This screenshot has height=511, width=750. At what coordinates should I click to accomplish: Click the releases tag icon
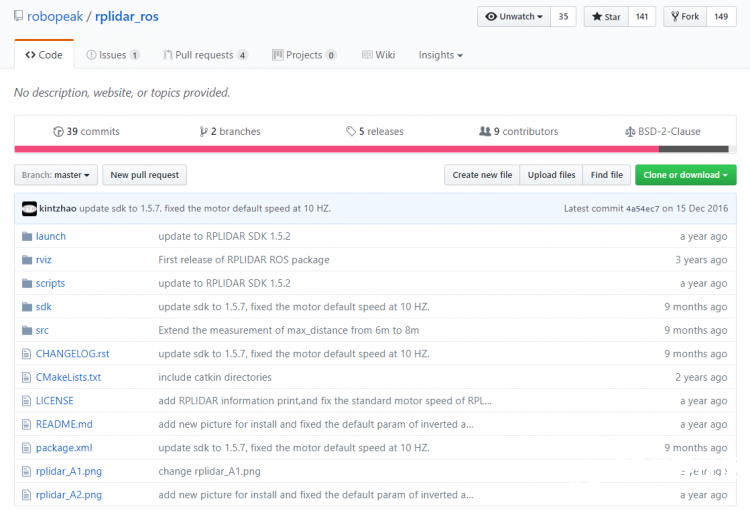[x=351, y=131]
